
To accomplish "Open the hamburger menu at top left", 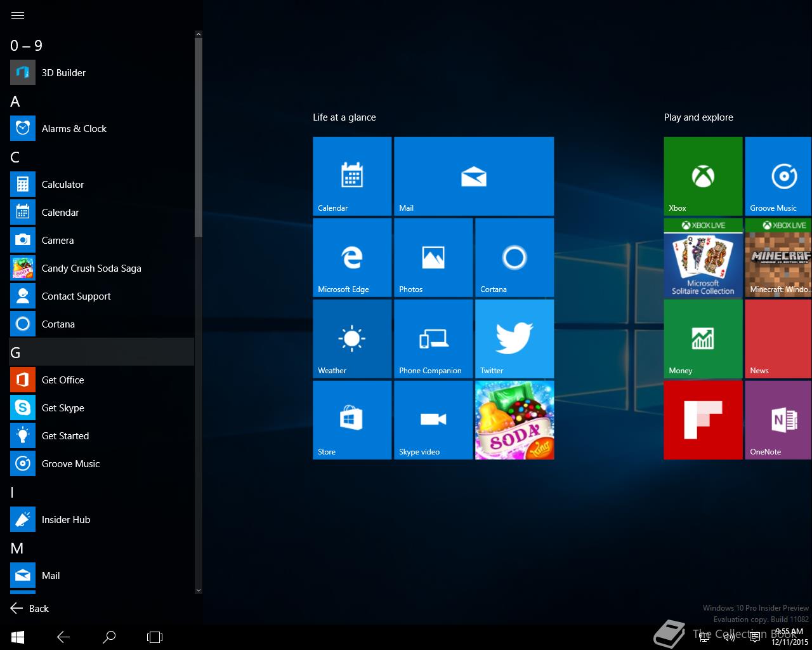I will (18, 15).
